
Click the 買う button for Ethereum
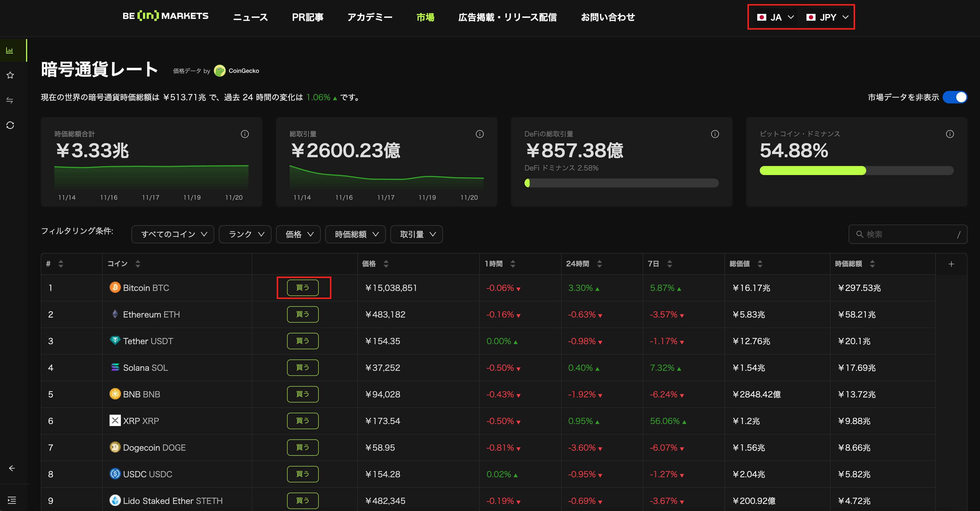coord(302,314)
